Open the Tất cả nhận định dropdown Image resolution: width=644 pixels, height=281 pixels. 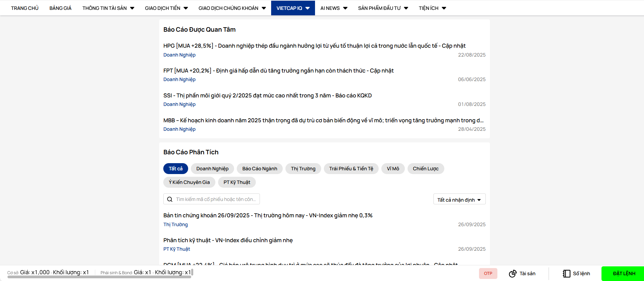click(459, 200)
